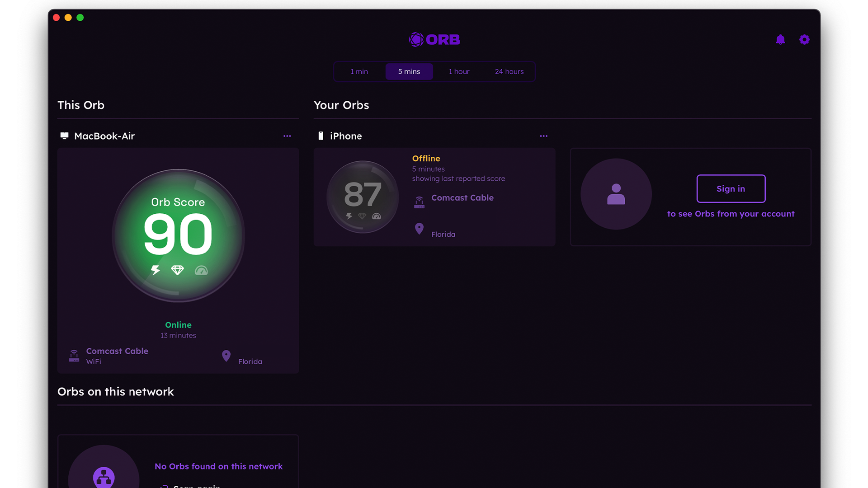Click the MacBook-Air device name

[104, 136]
